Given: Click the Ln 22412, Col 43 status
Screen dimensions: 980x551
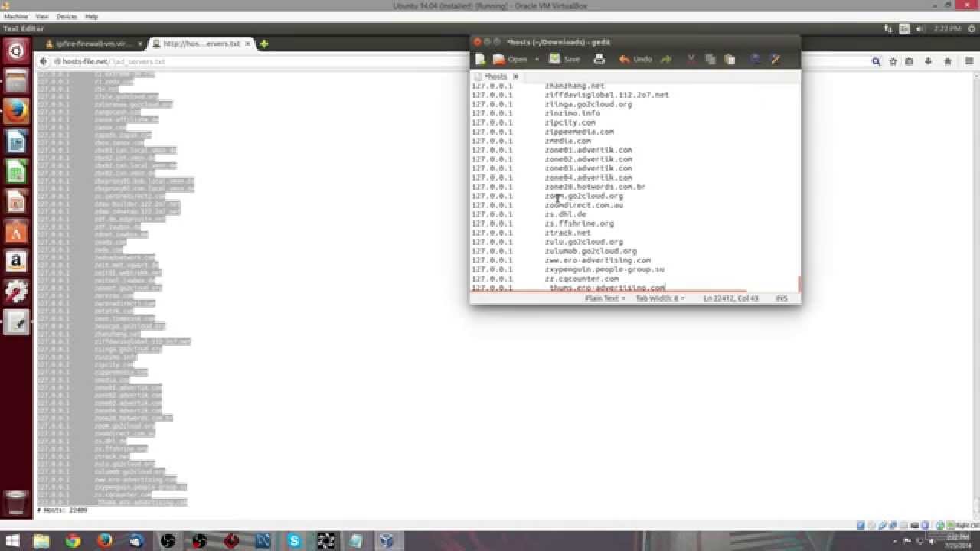Looking at the screenshot, I should [730, 298].
